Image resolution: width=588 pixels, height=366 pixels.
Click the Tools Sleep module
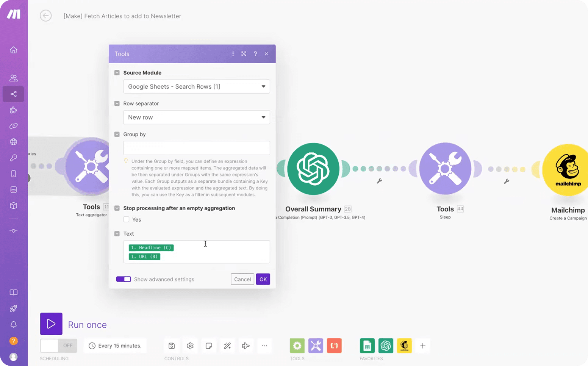pyautogui.click(x=445, y=169)
